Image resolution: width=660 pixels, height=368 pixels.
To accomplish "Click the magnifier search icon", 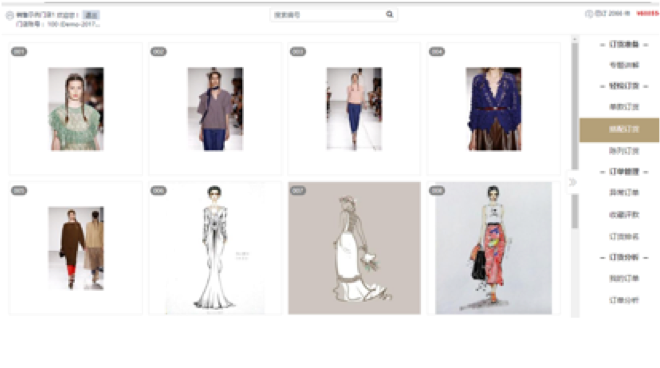I will [x=389, y=14].
